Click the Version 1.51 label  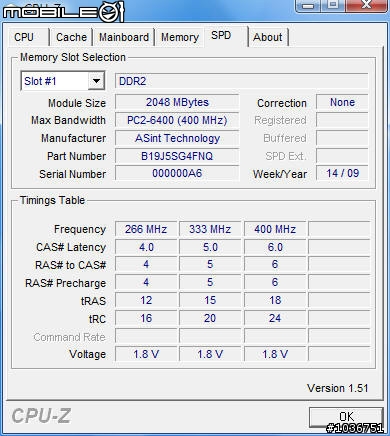click(337, 388)
